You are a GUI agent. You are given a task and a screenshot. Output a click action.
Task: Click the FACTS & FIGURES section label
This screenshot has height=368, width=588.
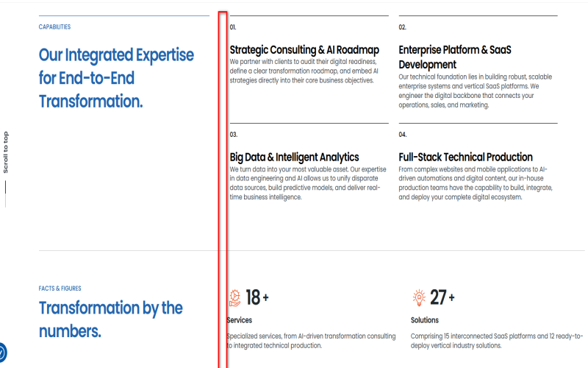60,289
